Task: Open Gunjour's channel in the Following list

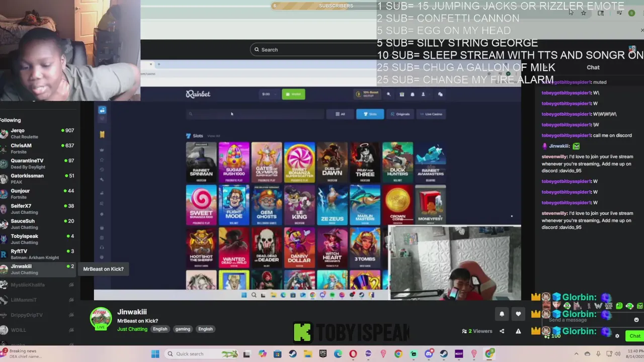Action: coord(38,194)
